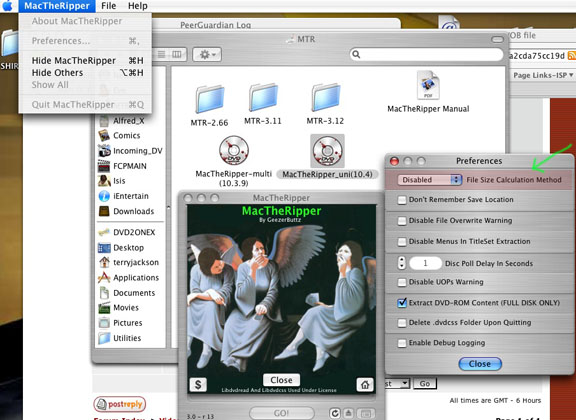Viewport: 576px width, 420px height.
Task: Select the MacTheRipper_uni(10.4) app icon
Action: 327,151
